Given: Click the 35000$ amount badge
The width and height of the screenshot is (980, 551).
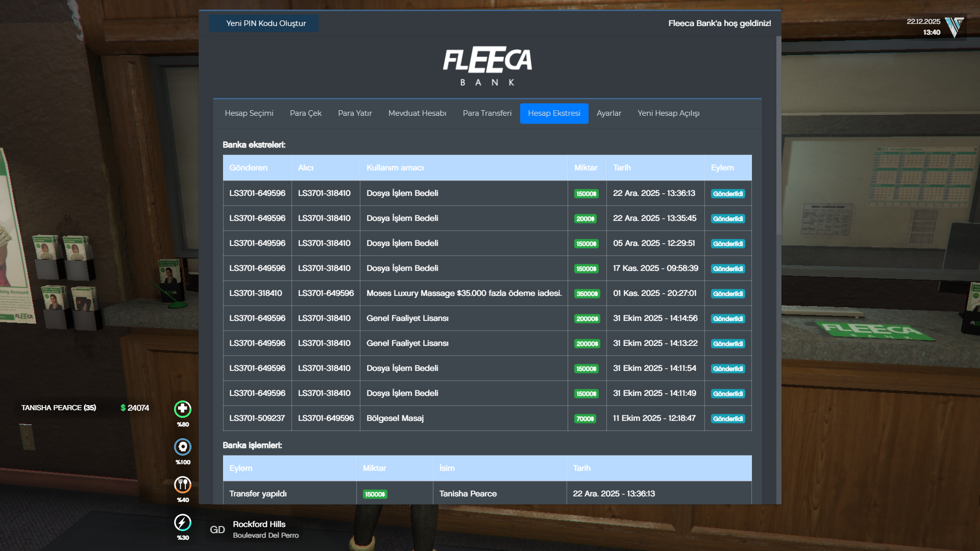Looking at the screenshot, I should click(587, 294).
